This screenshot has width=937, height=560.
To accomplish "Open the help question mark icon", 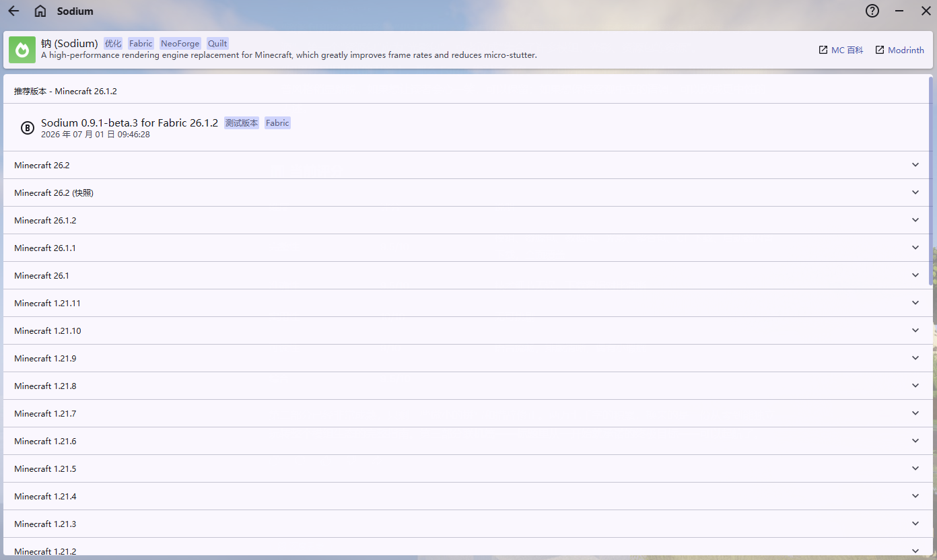I will click(x=872, y=11).
